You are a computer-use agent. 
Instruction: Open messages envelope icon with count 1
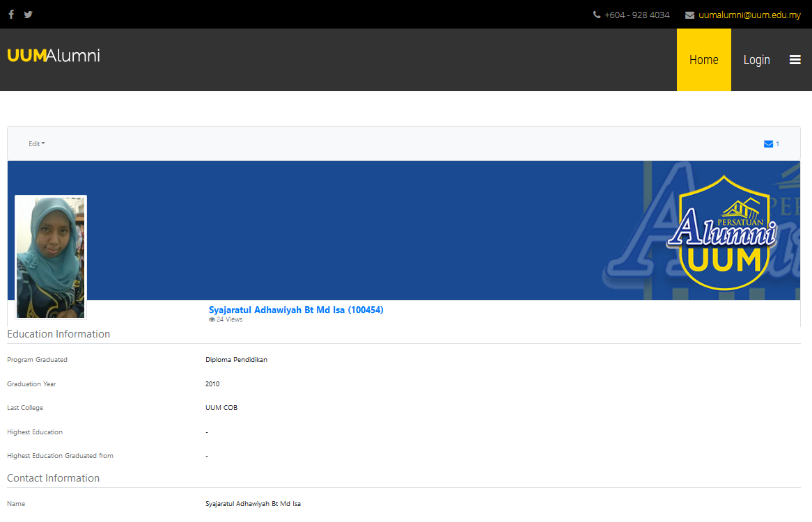pos(771,144)
